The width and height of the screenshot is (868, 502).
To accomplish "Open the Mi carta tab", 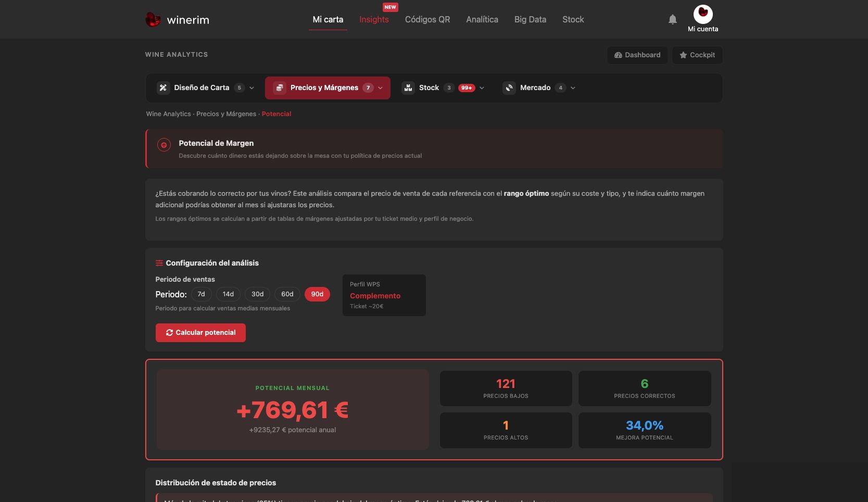I will tap(328, 19).
